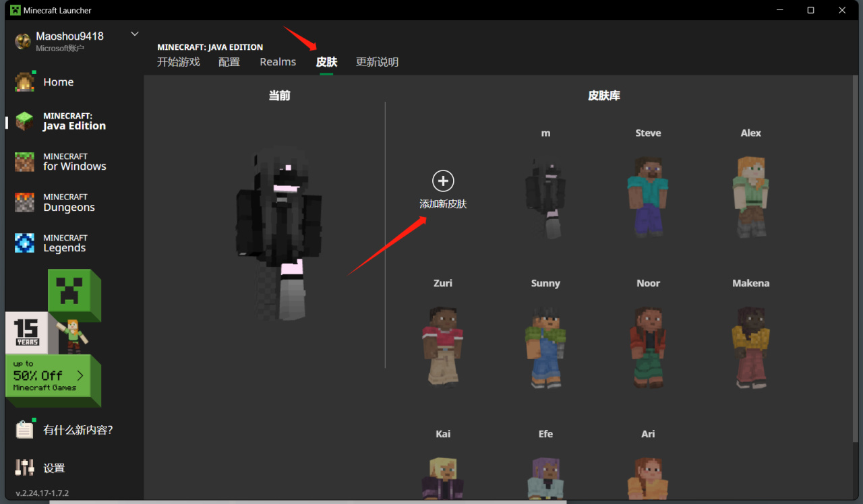Choose the Alex skin
The width and height of the screenshot is (863, 504).
click(750, 197)
